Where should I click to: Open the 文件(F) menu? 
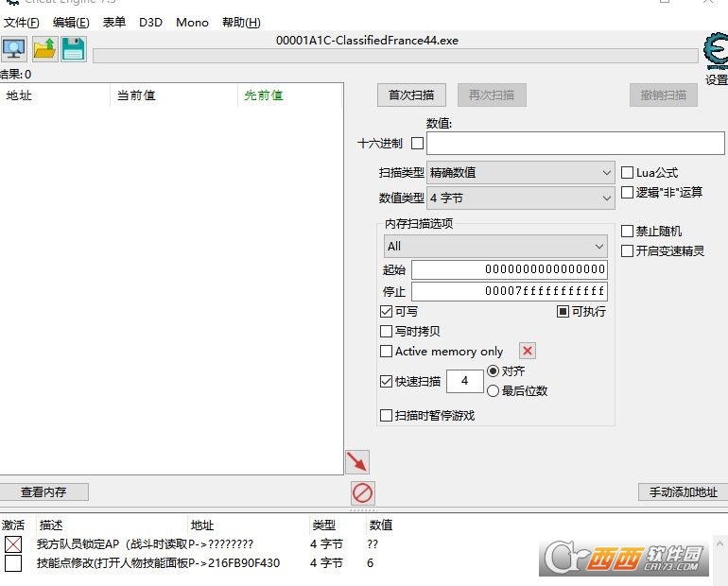(x=22, y=23)
